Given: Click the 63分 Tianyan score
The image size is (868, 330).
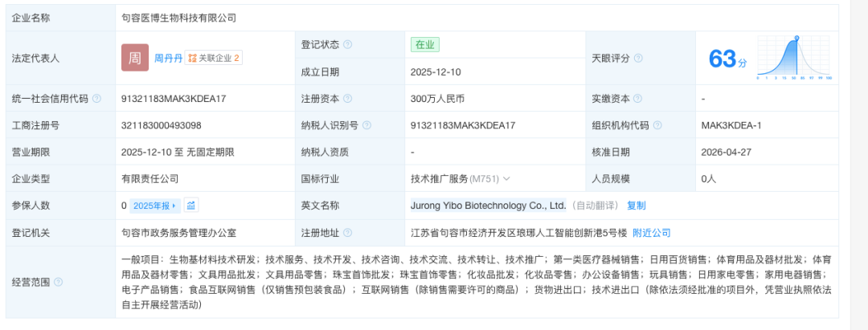Looking at the screenshot, I should point(727,59).
